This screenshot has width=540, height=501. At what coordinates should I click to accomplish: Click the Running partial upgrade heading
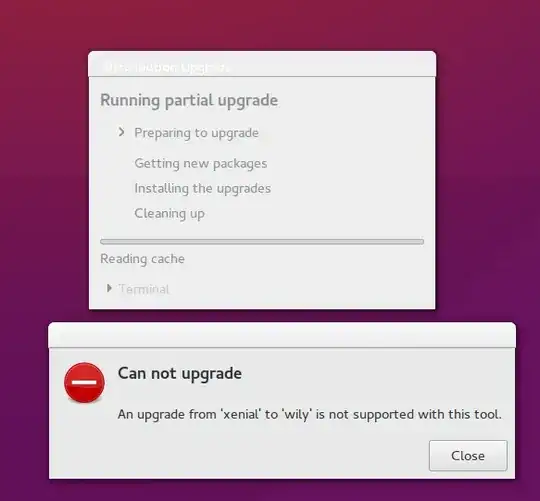[189, 101]
